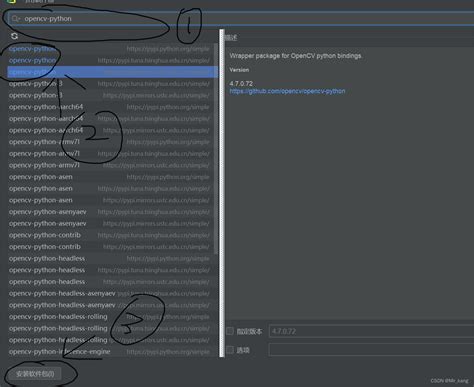Screen dimensions: 474x387
Task: Select opencv-python-3 from ustc mirror
Action: coord(112,95)
